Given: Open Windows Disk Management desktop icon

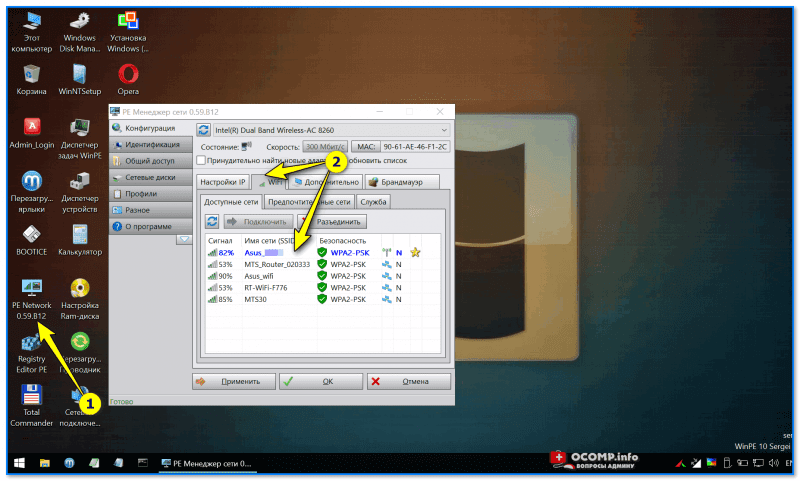Looking at the screenshot, I should coord(80,31).
